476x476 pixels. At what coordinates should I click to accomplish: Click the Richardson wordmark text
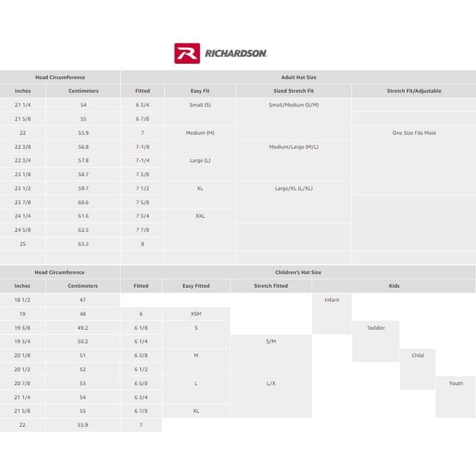tap(236, 54)
